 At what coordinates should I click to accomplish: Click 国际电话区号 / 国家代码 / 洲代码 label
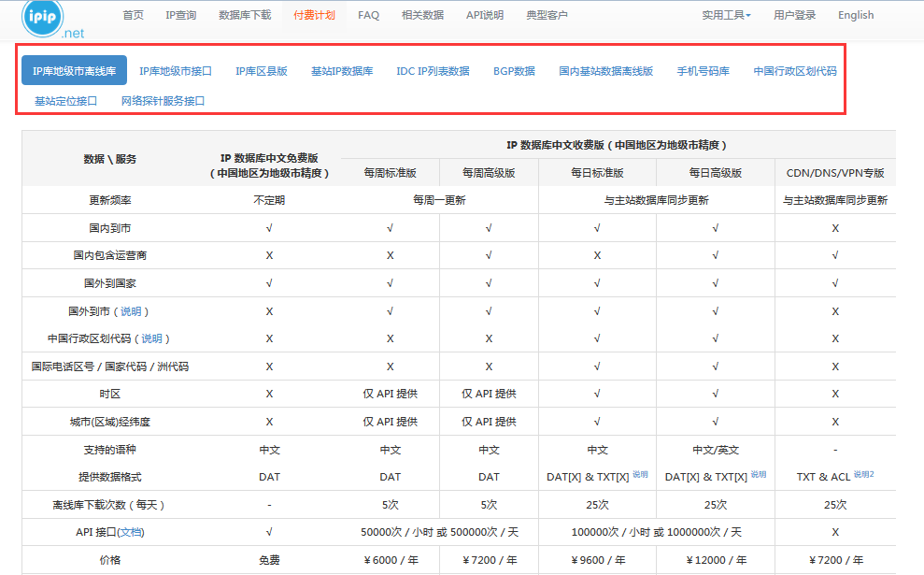[109, 367]
